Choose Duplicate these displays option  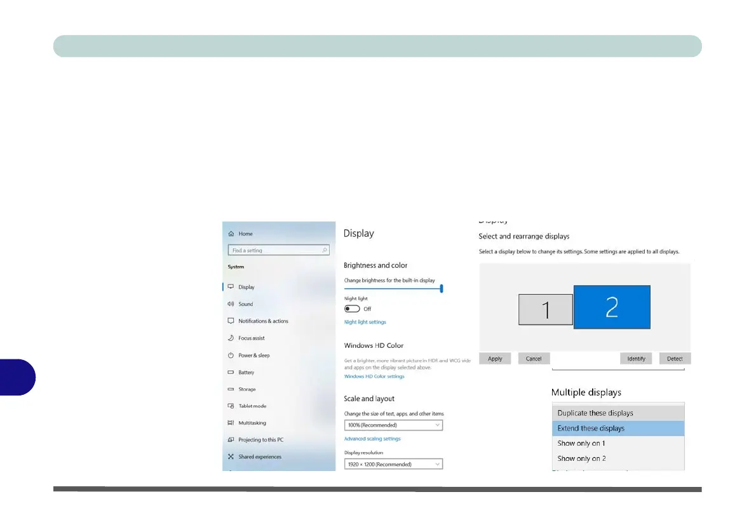[x=618, y=413]
